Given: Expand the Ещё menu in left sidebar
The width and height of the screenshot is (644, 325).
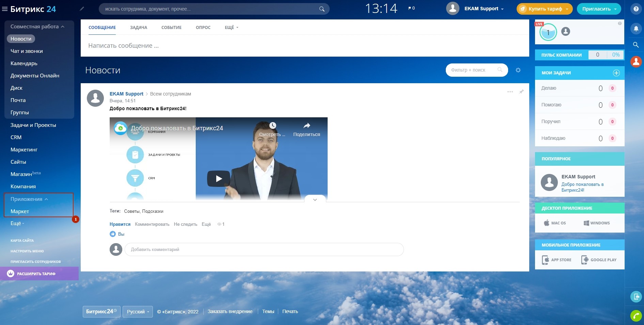Looking at the screenshot, I should coord(17,223).
